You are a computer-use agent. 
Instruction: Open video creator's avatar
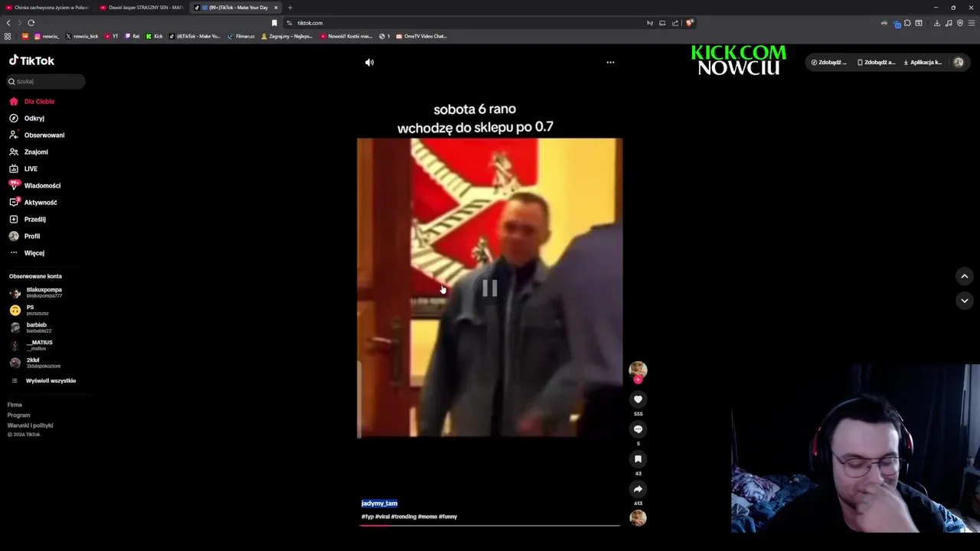[638, 370]
